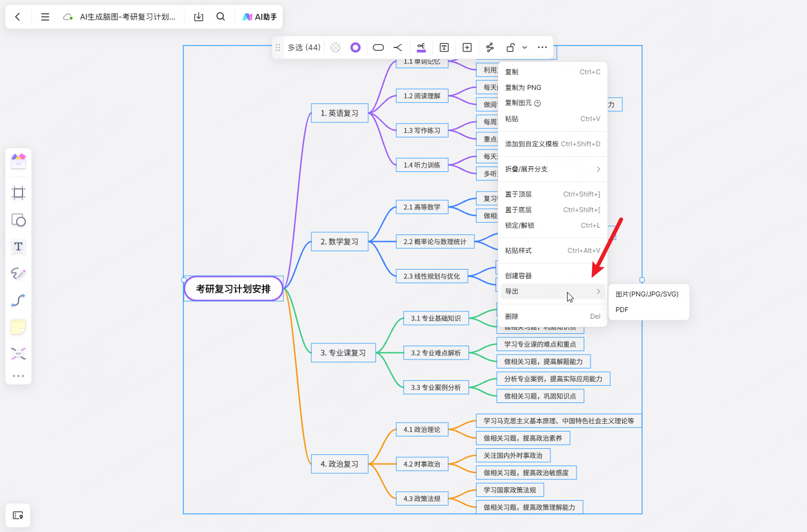Choose 复制 from context menu
Viewport: 807px width, 532px height.
tap(553, 72)
